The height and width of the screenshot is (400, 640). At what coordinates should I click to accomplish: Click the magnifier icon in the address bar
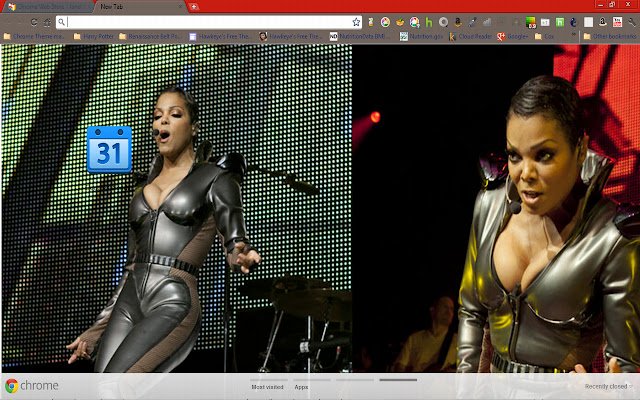pos(61,22)
